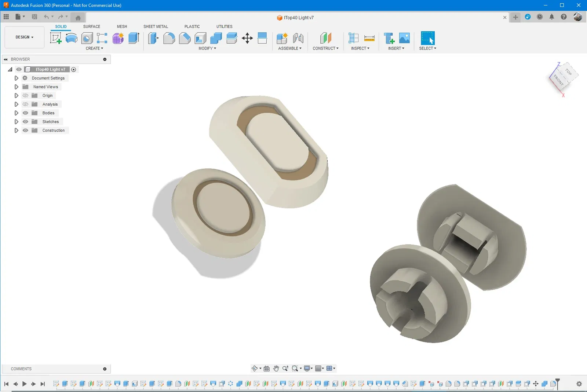The image size is (587, 392).
Task: Click the Insert Derive icon
Action: pos(389,38)
